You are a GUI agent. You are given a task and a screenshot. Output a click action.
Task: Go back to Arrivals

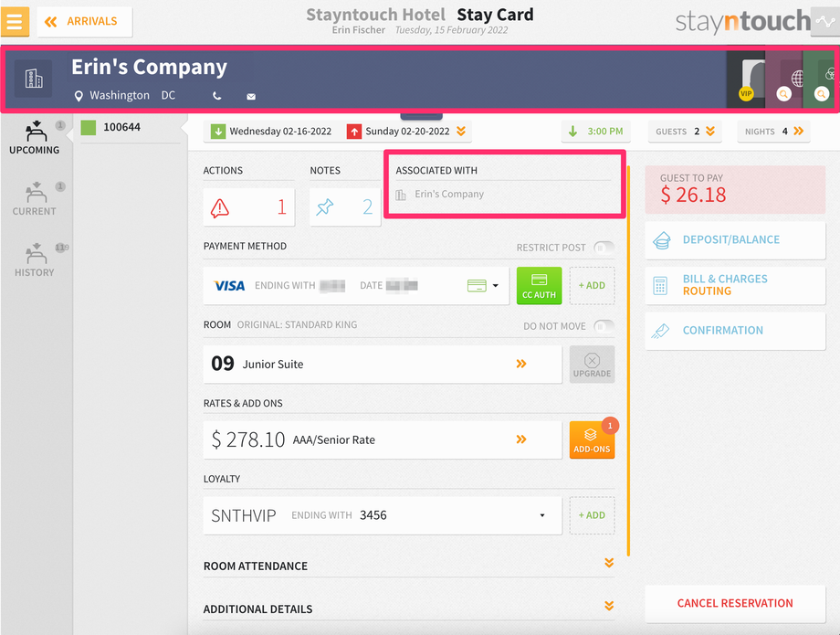[84, 21]
